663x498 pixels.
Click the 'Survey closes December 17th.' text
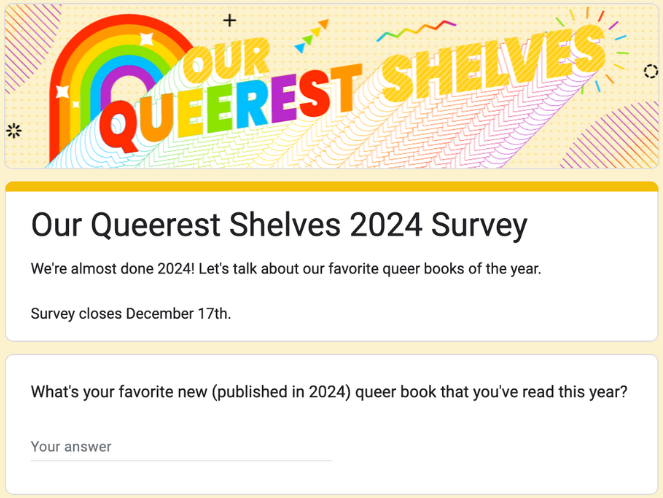131,314
